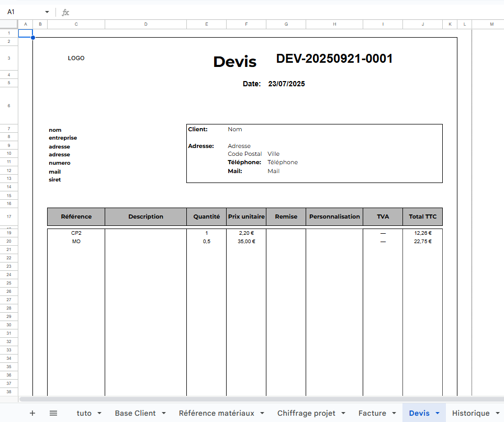Open the Référence matériaux sheet

pyautogui.click(x=217, y=413)
